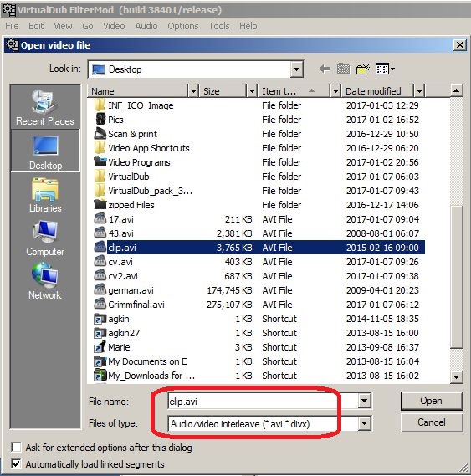Image resolution: width=471 pixels, height=476 pixels.
Task: Select the Marie shortcut icon
Action: [x=100, y=346]
